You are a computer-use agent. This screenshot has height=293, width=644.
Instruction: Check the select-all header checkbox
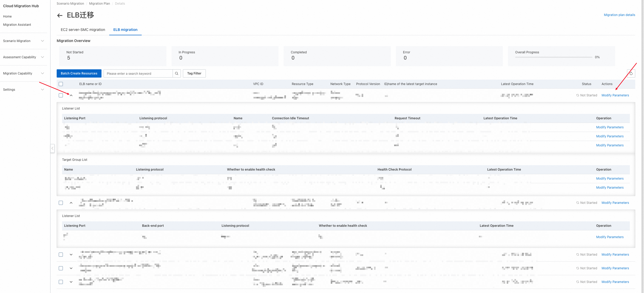61,84
